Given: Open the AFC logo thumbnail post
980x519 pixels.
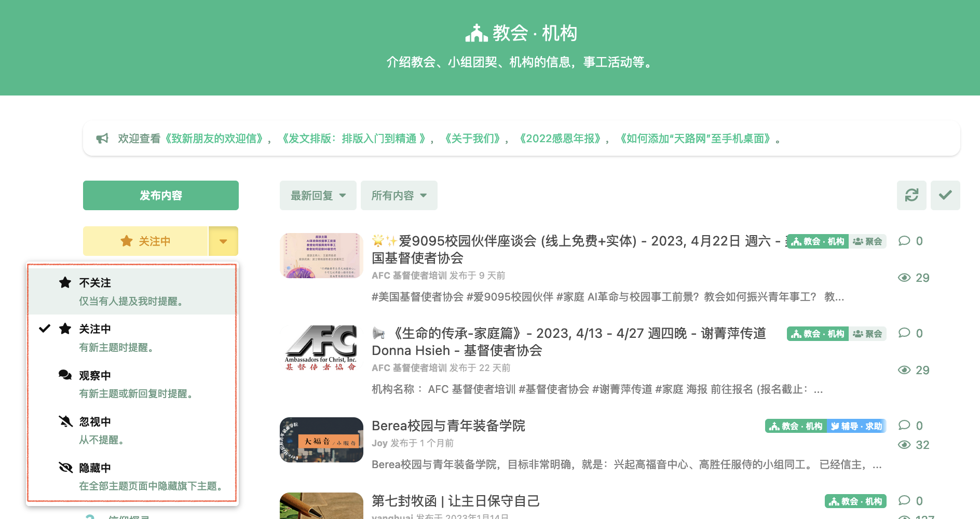Looking at the screenshot, I should (x=321, y=348).
